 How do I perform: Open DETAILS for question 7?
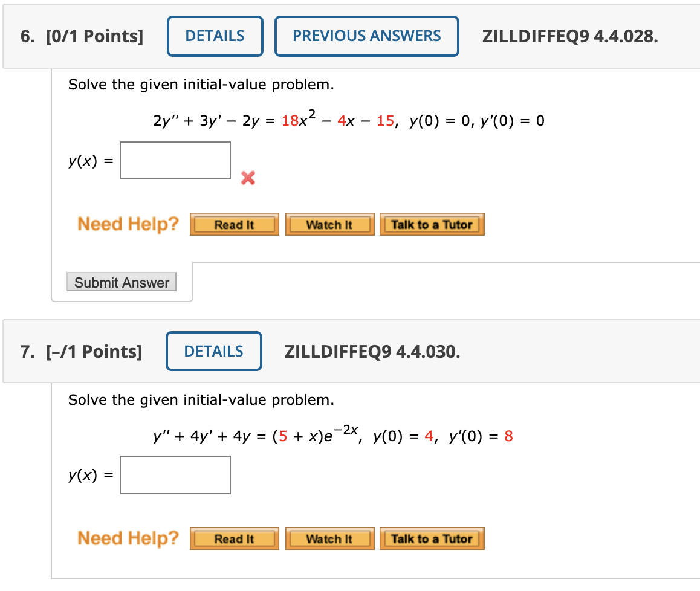tap(213, 351)
